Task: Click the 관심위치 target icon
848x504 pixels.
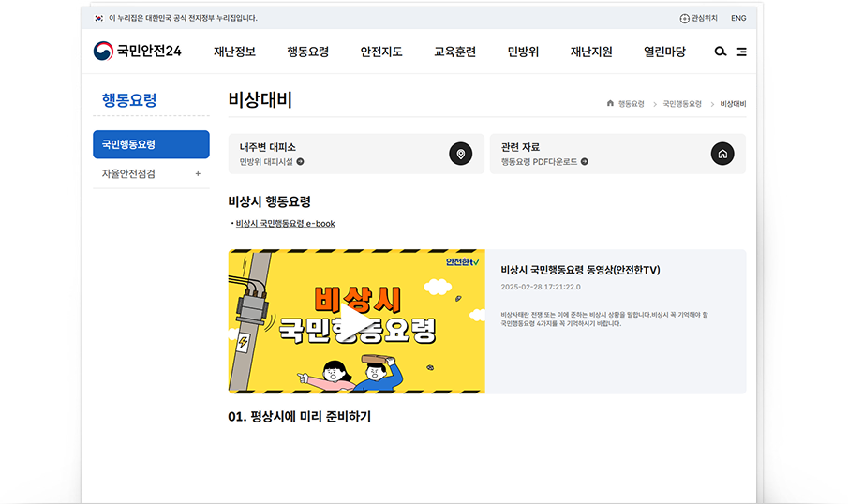Action: click(684, 19)
